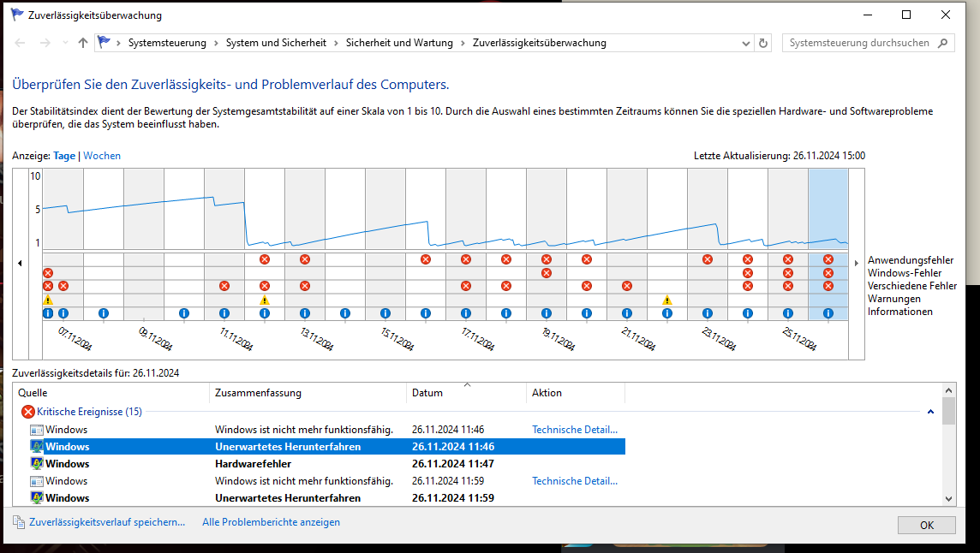This screenshot has height=553, width=980.
Task: Click the Verschiedene Fehler icon on 21.11.2024
Action: (627, 286)
